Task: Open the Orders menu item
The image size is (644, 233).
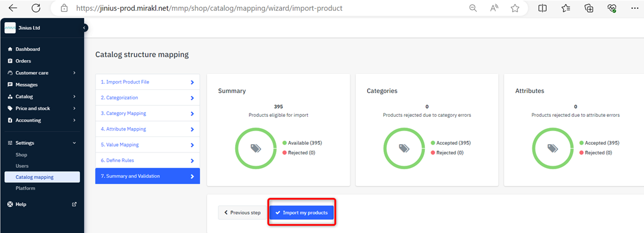Action: coord(23,61)
